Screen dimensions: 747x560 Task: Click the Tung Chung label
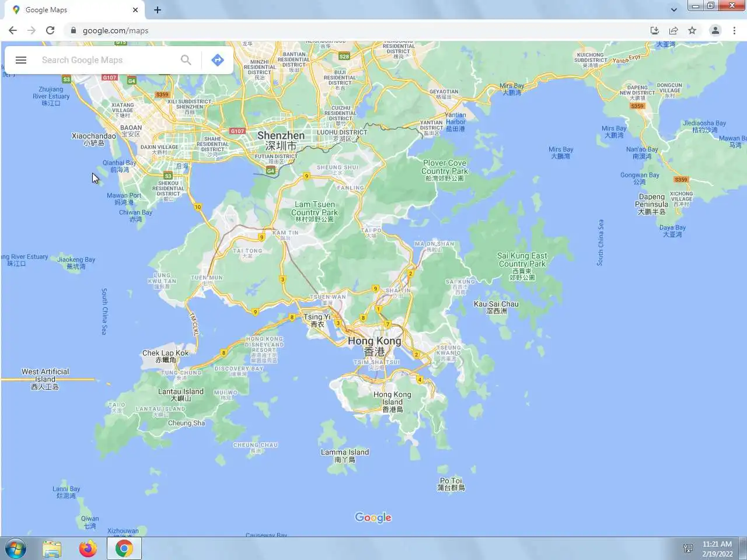pyautogui.click(x=181, y=374)
